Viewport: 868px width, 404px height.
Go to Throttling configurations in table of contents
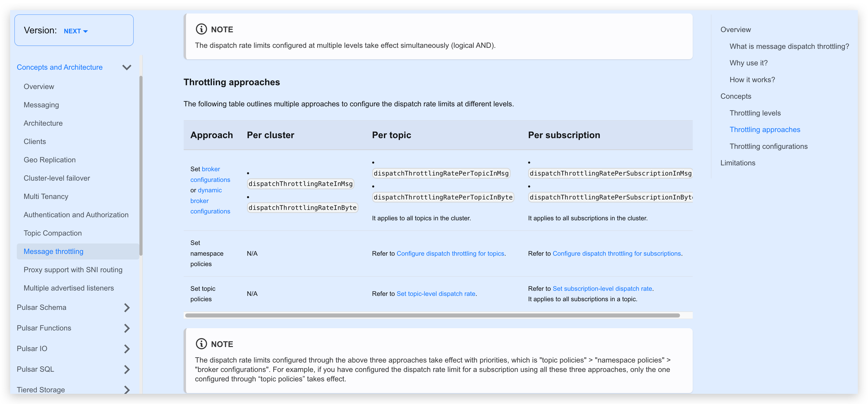tap(768, 146)
